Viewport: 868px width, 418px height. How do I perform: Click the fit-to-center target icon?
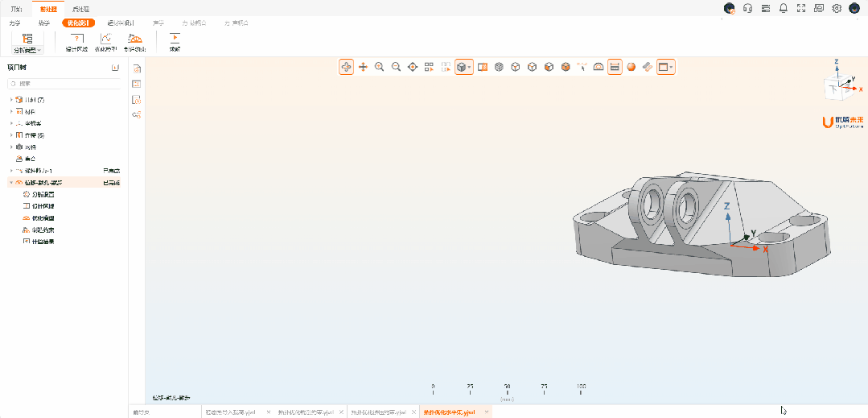413,67
